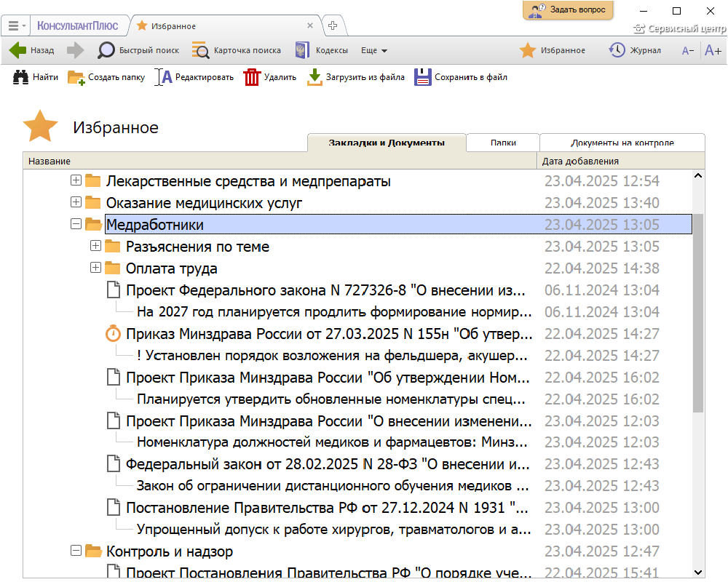Screen dimensions: 728x582
Task: Click Задать вопрос button
Action: 568,9
